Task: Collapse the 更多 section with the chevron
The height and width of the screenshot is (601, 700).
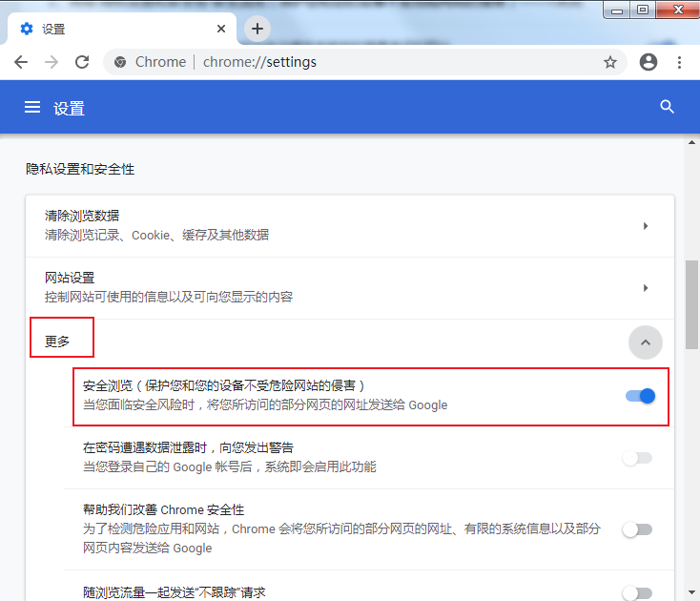Action: [646, 342]
